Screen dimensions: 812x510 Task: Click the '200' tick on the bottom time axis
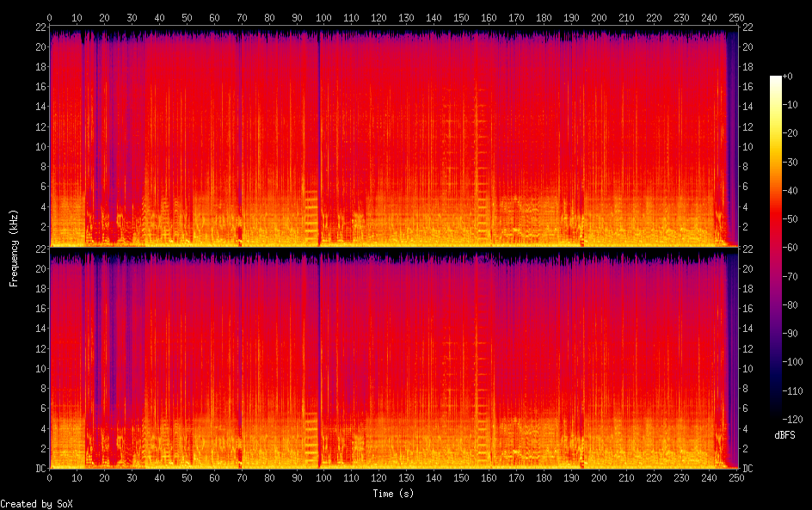coord(599,478)
